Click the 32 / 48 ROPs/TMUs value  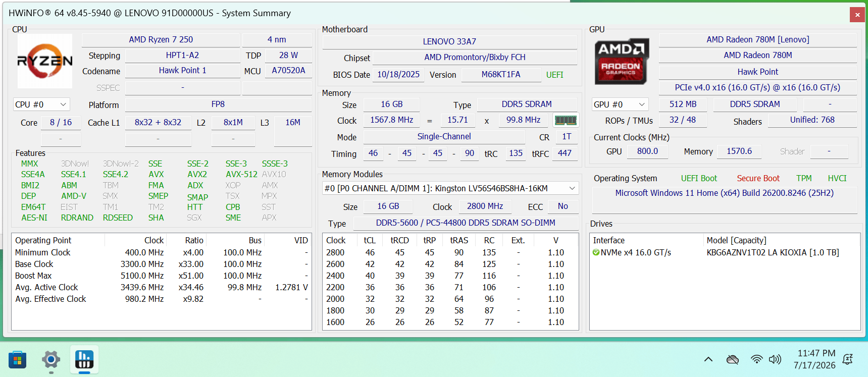(x=683, y=120)
